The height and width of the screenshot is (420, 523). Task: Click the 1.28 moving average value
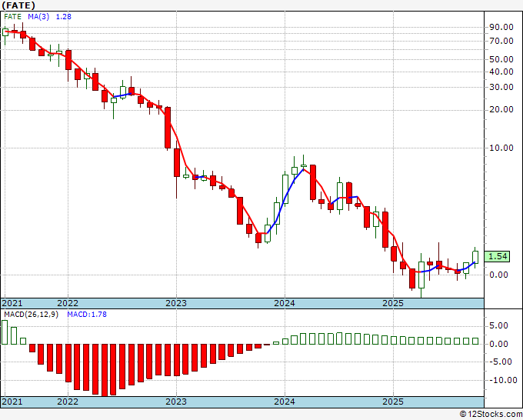63,17
